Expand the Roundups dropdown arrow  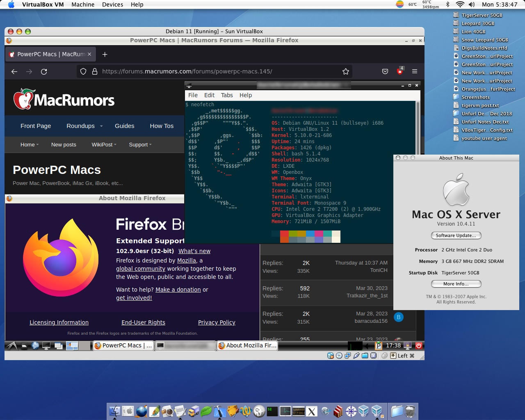101,126
